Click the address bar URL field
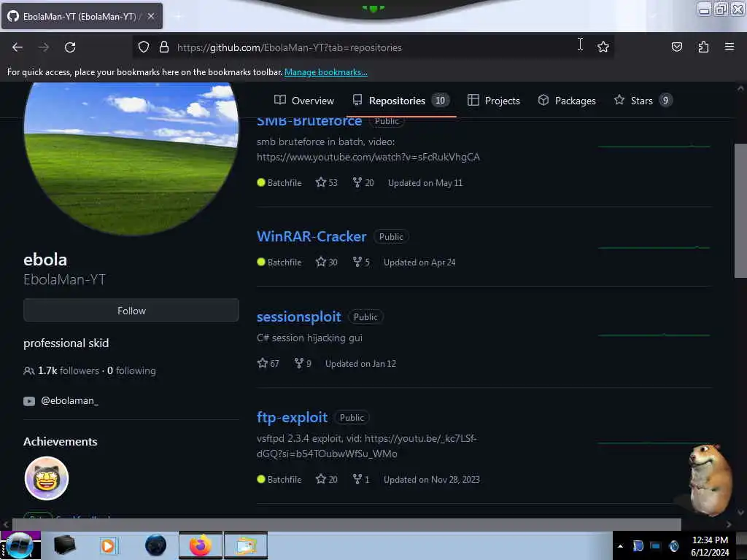The height and width of the screenshot is (560, 747). [374, 47]
